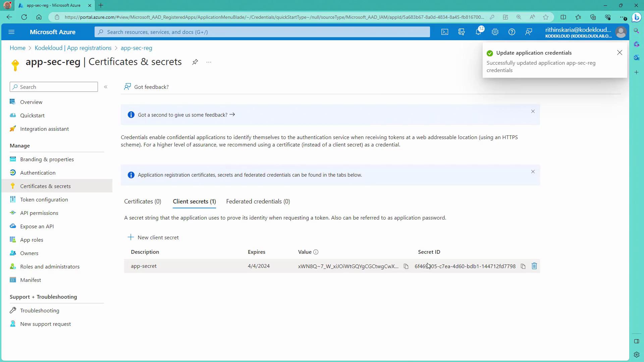Image resolution: width=644 pixels, height=362 pixels.
Task: Follow the give us feedback link
Action: 186,115
